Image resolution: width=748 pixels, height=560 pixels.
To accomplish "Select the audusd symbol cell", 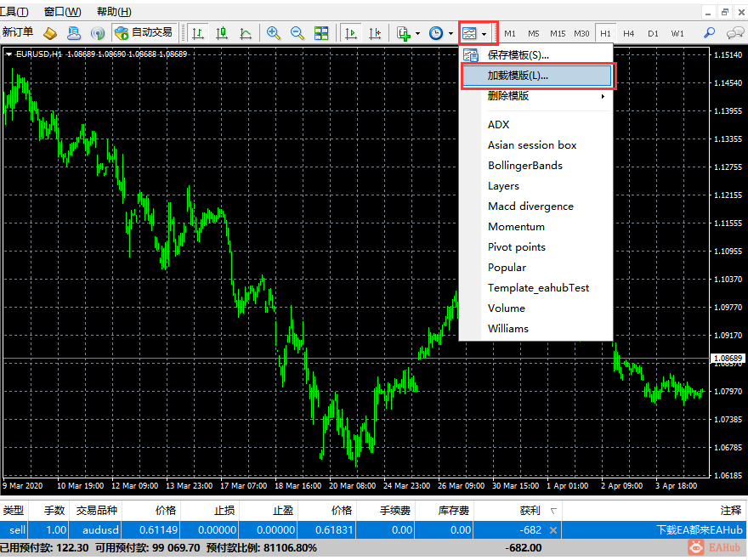I will pos(96,530).
